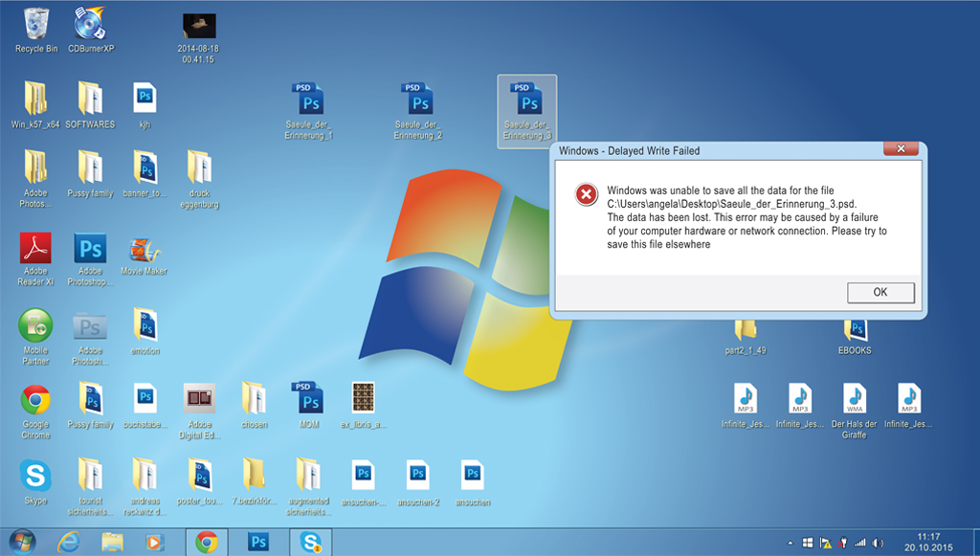
Task: Select the tourist sicherheits... folder
Action: pos(91,487)
